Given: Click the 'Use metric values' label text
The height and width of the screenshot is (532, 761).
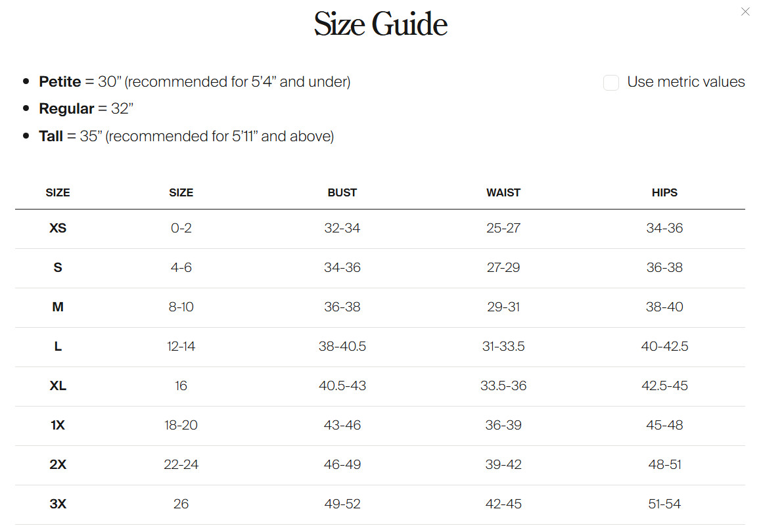Looking at the screenshot, I should [685, 82].
